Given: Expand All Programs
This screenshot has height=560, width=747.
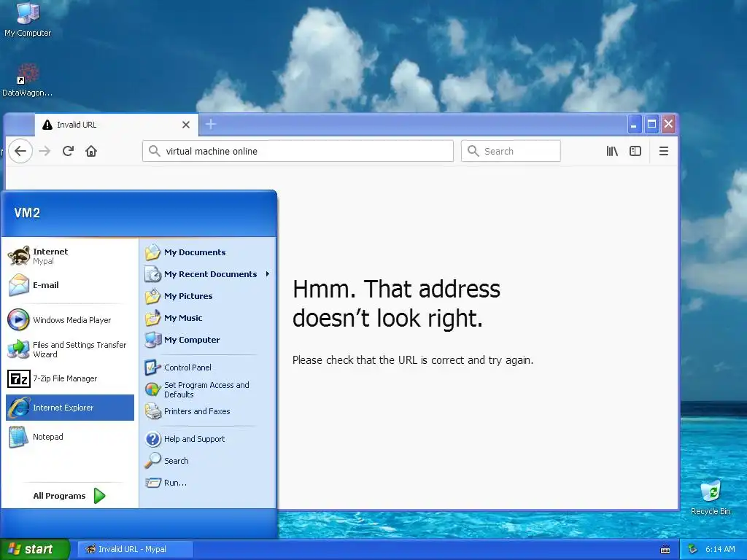Looking at the screenshot, I should coord(69,496).
